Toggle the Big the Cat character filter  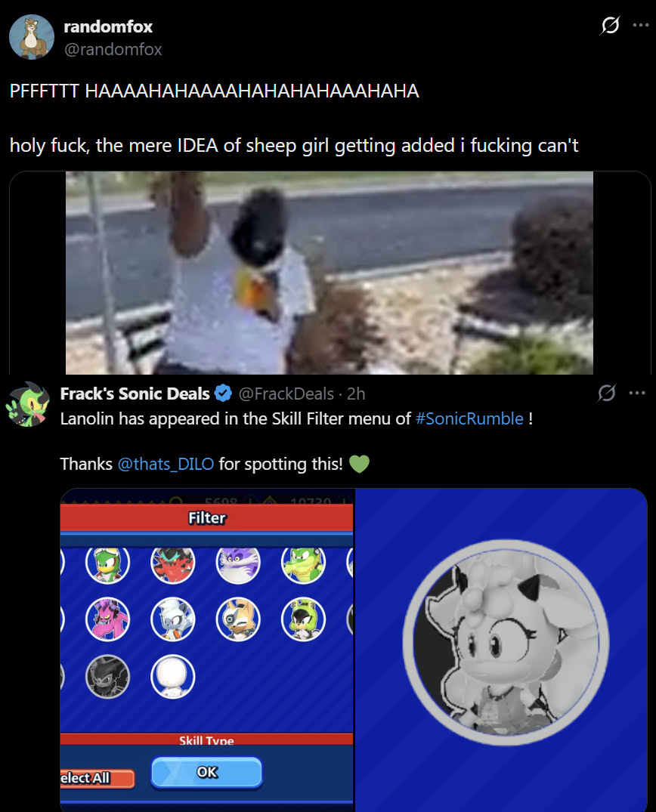tap(238, 563)
